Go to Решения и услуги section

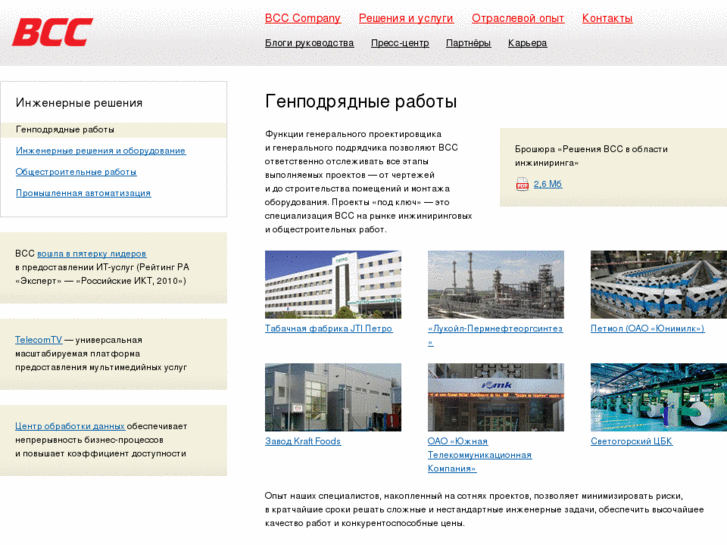(x=406, y=19)
